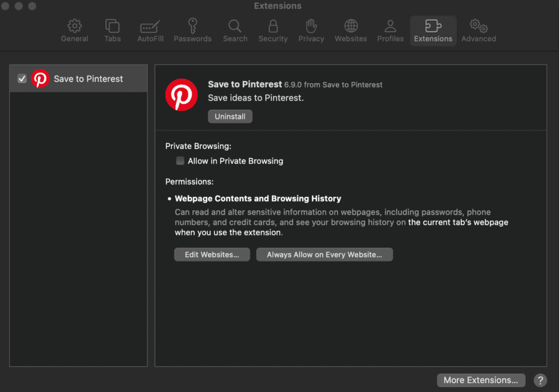Uninstall the Save to Pinterest extension
This screenshot has width=559, height=392.
pos(230,116)
